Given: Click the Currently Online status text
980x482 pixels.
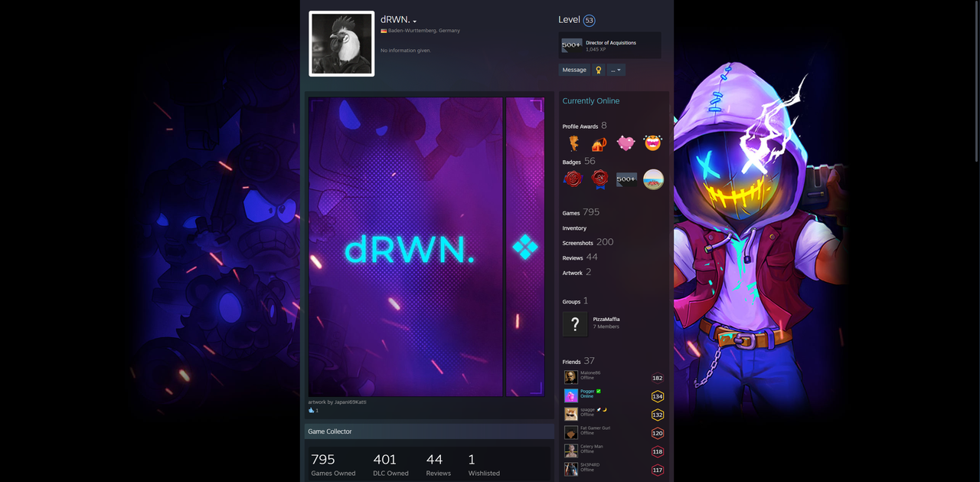Looking at the screenshot, I should [591, 101].
